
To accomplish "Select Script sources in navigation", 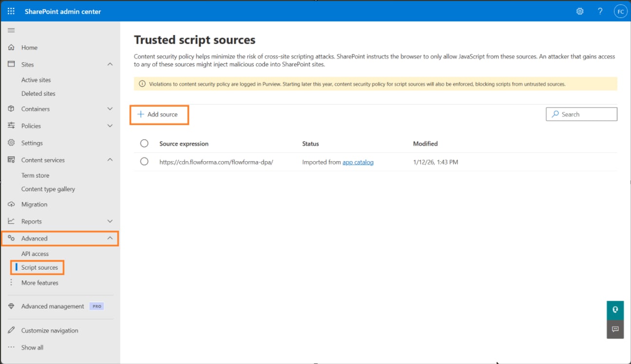I will coord(39,267).
